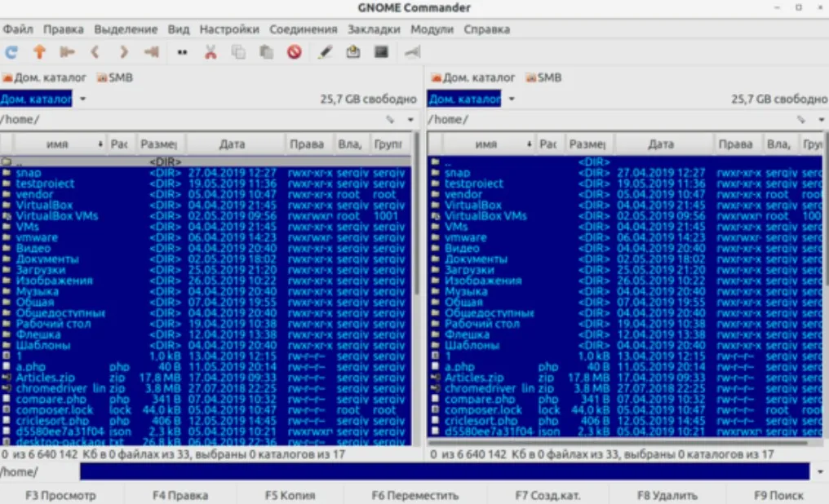Go up one directory with orange arrow icon
Image resolution: width=829 pixels, height=504 pixels.
tap(40, 51)
